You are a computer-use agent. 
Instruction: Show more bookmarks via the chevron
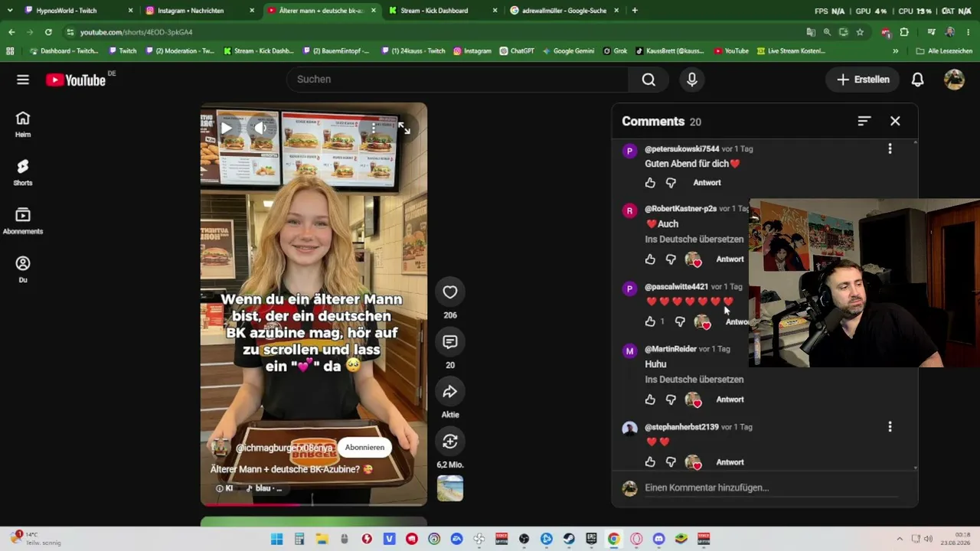point(896,51)
